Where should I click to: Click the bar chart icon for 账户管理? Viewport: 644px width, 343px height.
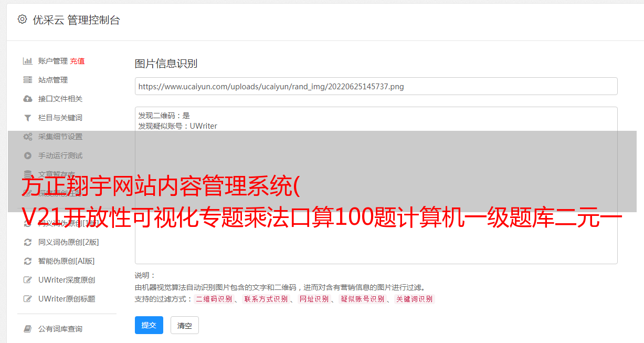click(28, 61)
